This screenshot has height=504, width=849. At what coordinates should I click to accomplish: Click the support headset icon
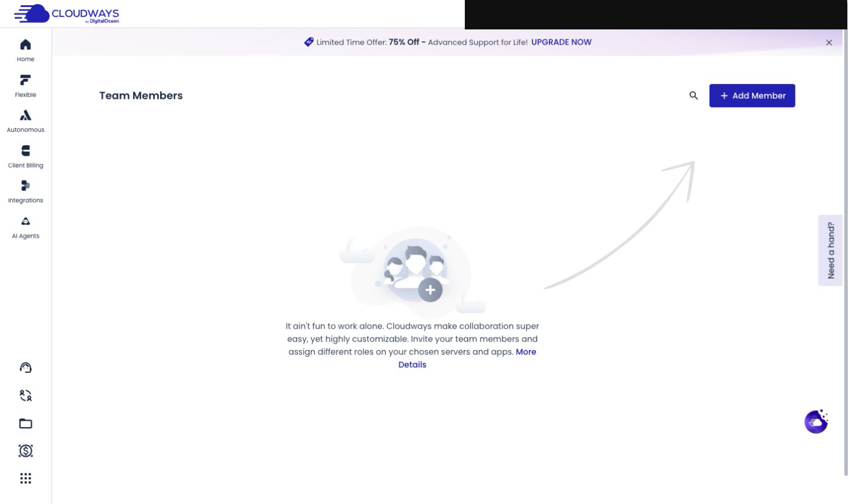25,368
